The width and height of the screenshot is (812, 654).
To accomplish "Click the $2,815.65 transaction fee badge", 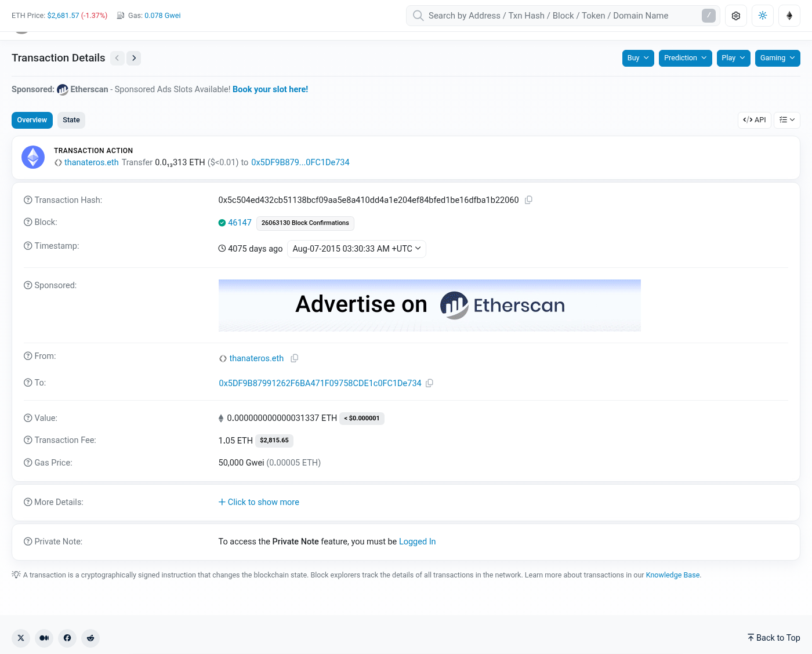I will pos(274,441).
